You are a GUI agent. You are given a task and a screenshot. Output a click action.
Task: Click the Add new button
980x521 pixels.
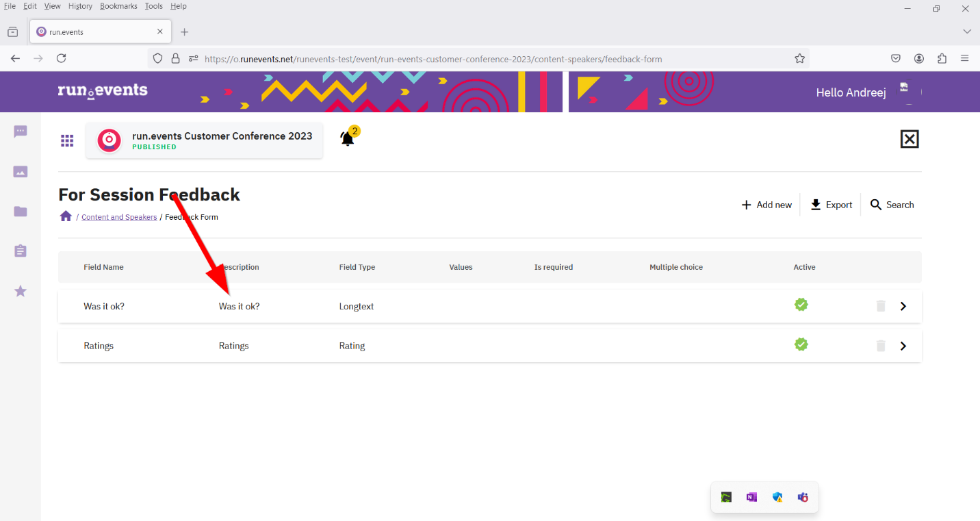click(x=766, y=205)
